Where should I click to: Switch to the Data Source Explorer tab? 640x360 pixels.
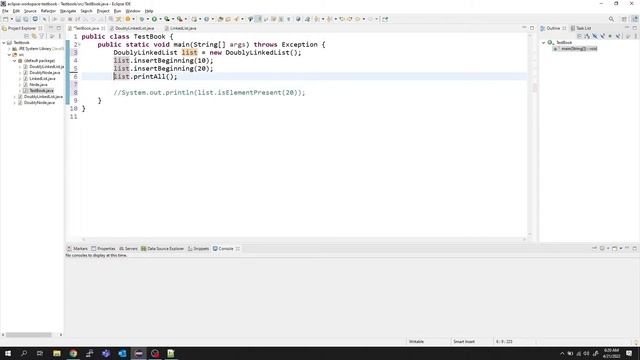[162, 249]
